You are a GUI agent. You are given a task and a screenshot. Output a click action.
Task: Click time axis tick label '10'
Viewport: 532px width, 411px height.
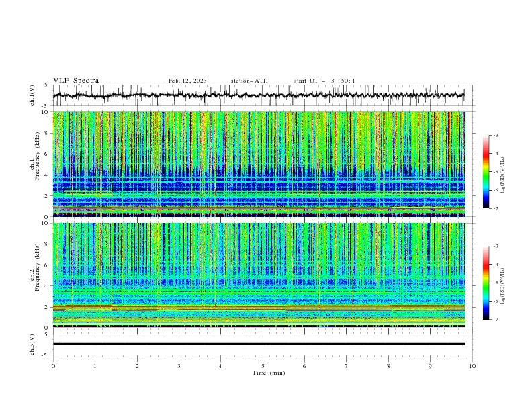pyautogui.click(x=472, y=366)
